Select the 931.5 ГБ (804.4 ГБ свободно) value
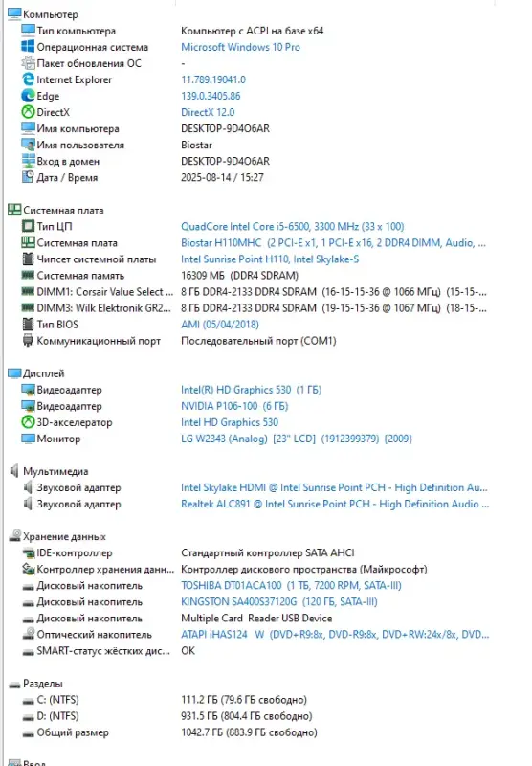The height and width of the screenshot is (766, 532). [x=247, y=715]
